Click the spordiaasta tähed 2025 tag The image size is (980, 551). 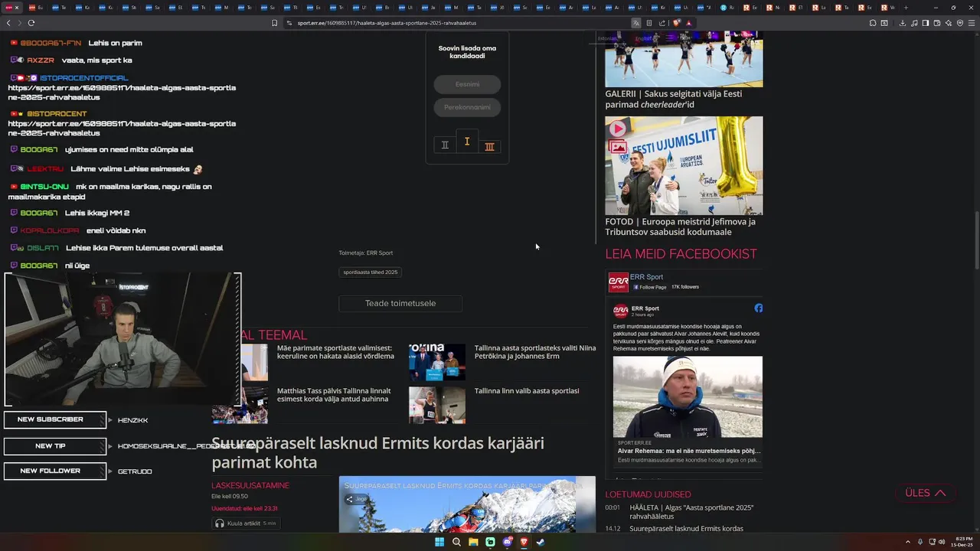point(371,272)
